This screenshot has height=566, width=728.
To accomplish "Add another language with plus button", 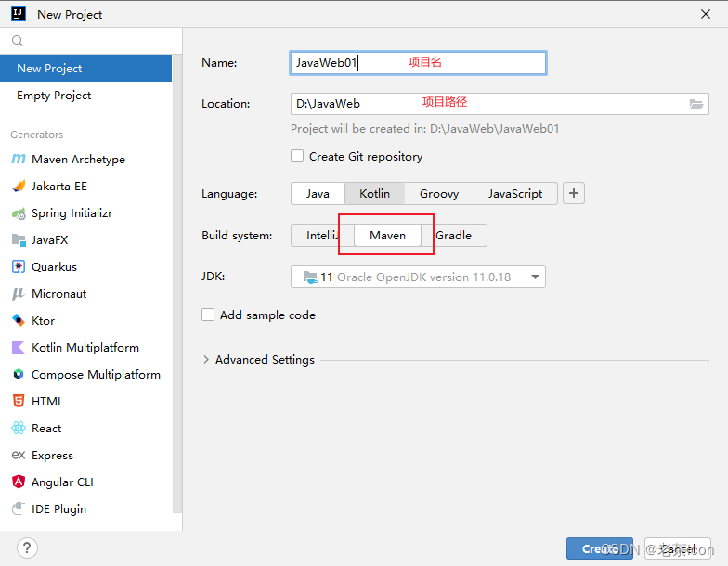I will point(574,193).
